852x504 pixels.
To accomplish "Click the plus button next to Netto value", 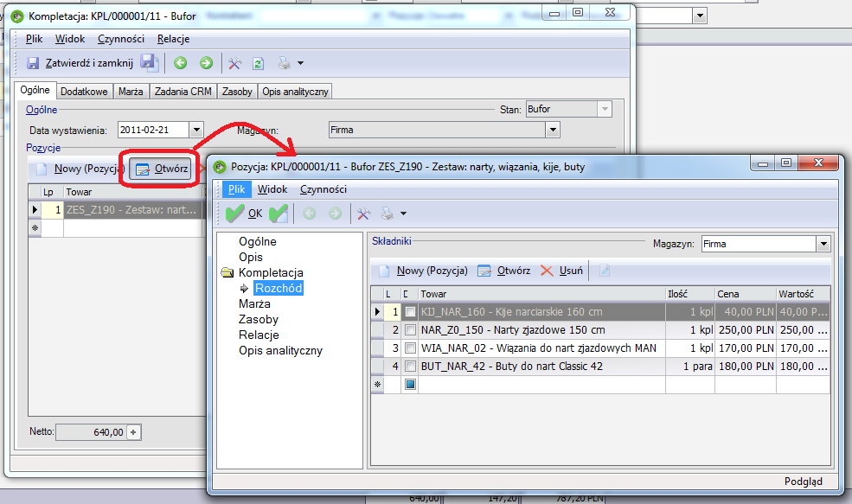I will [134, 432].
